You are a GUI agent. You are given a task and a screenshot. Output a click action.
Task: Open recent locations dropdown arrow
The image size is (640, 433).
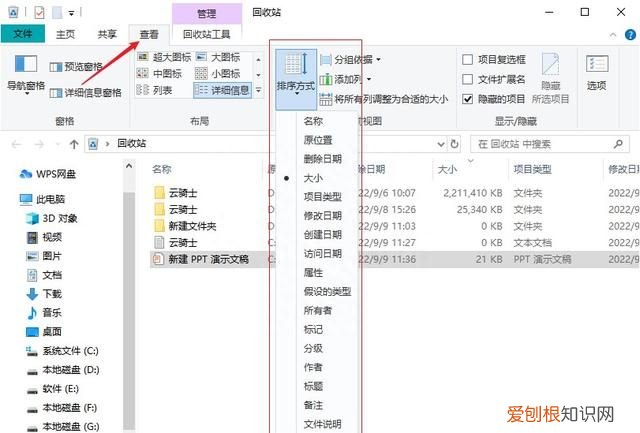57,144
